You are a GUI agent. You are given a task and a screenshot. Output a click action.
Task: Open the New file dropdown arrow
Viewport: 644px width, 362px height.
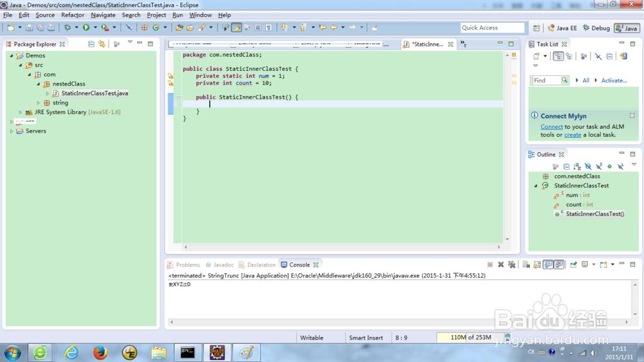[19, 28]
